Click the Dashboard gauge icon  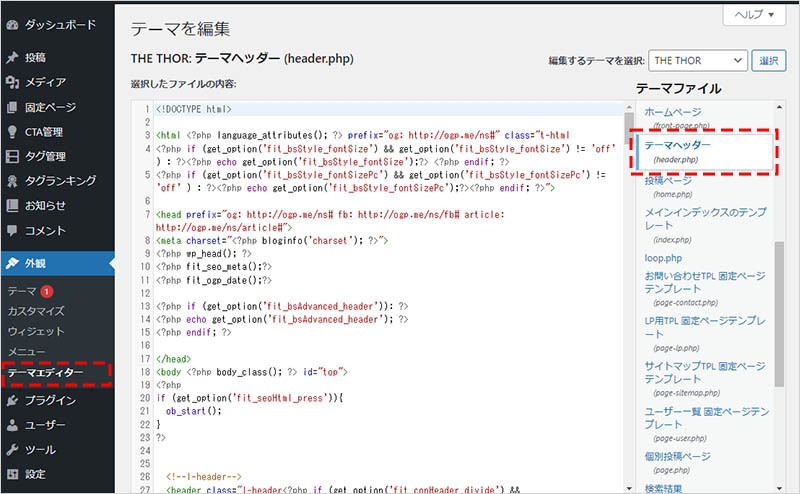tap(12, 23)
